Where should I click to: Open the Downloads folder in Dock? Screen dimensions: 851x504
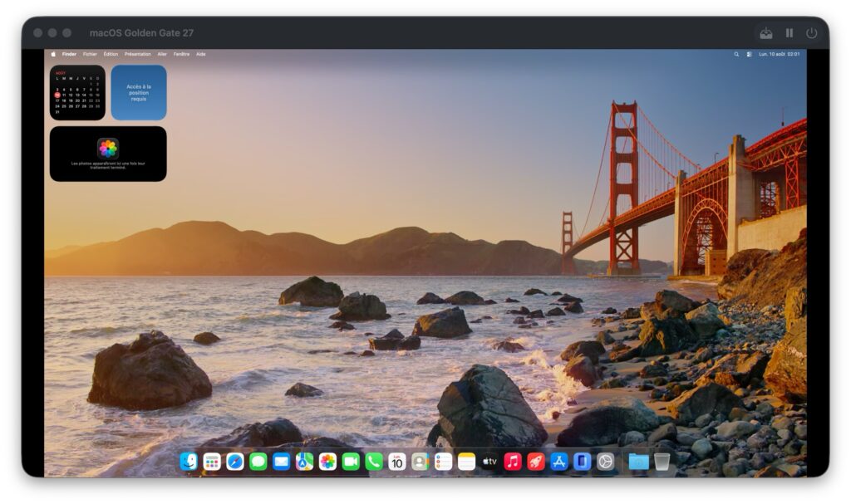pos(639,462)
